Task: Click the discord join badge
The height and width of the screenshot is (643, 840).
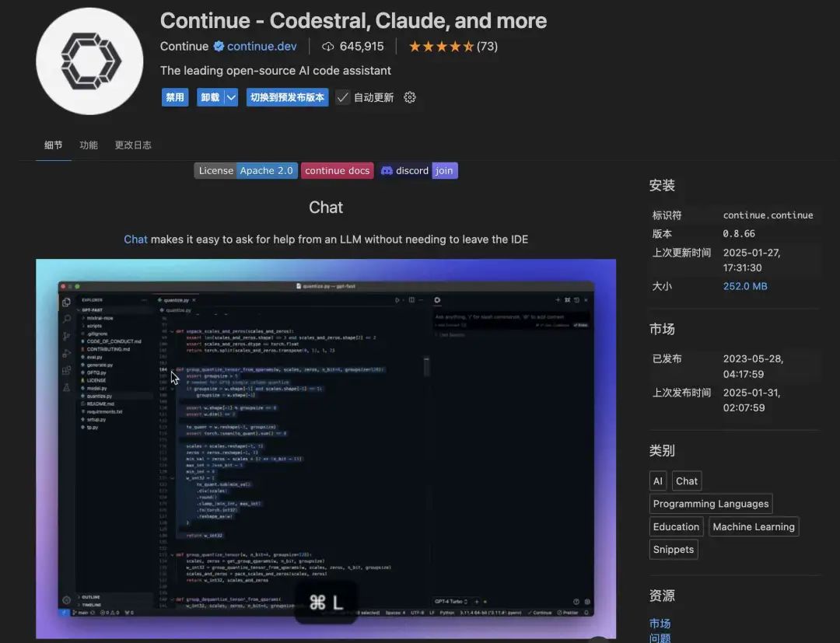Action: coord(418,171)
